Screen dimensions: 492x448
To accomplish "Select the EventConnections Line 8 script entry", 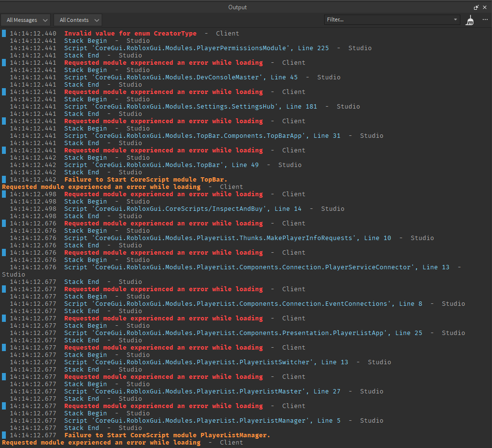I will pos(243,303).
